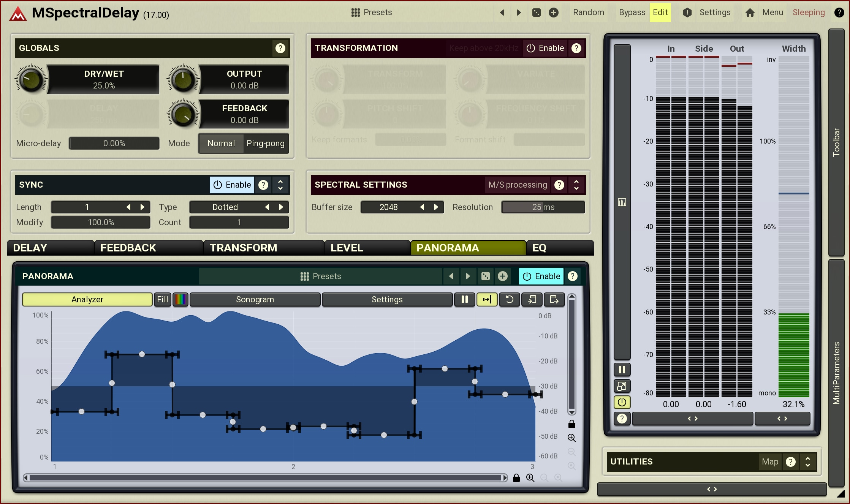Select Ping-pong mode

tap(265, 144)
